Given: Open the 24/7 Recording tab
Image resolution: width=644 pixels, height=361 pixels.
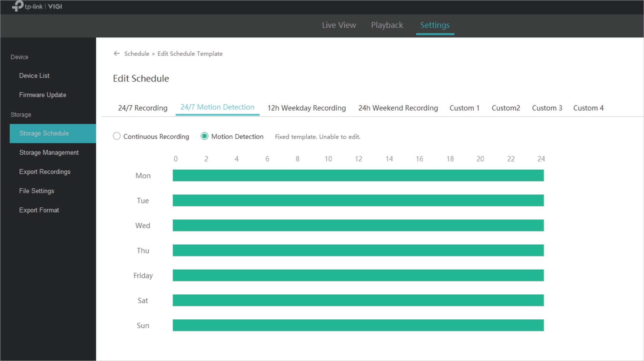Looking at the screenshot, I should [142, 108].
